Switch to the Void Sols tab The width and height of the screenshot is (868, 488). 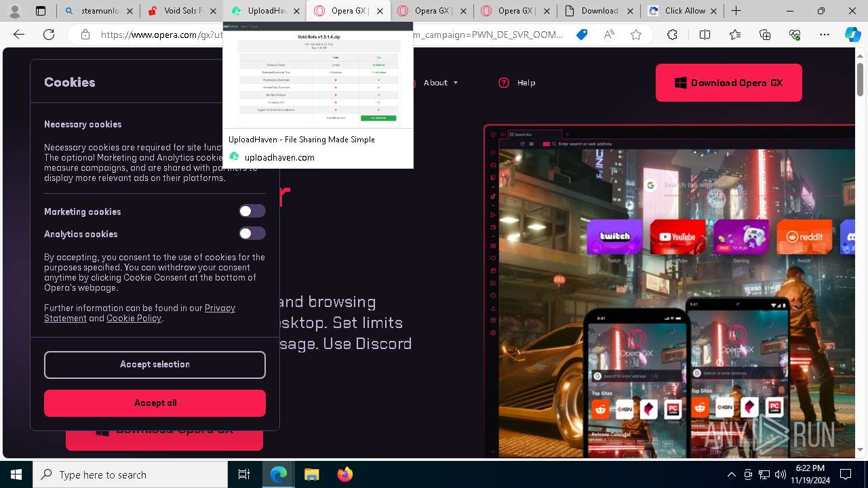pyautogui.click(x=182, y=11)
